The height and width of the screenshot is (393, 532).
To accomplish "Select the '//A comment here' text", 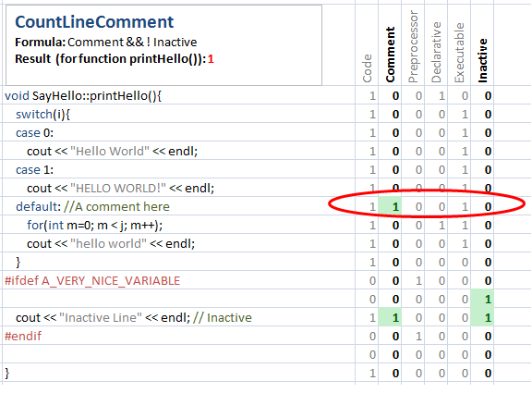I will [x=116, y=206].
